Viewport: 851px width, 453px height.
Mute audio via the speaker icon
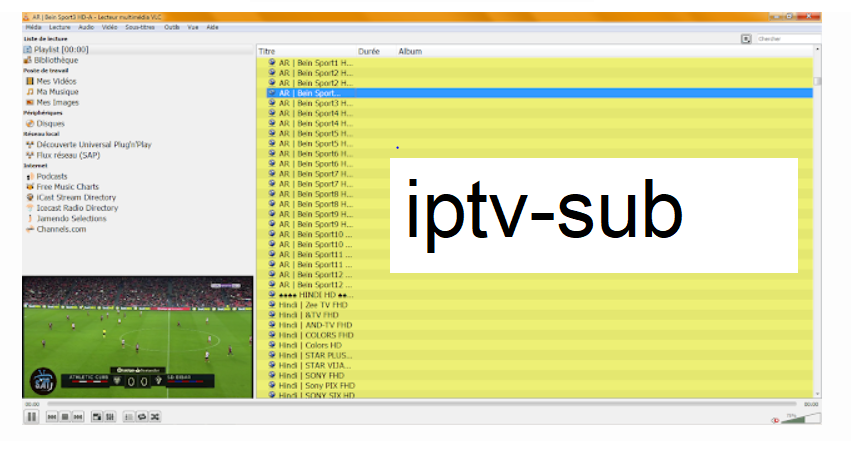click(775, 420)
